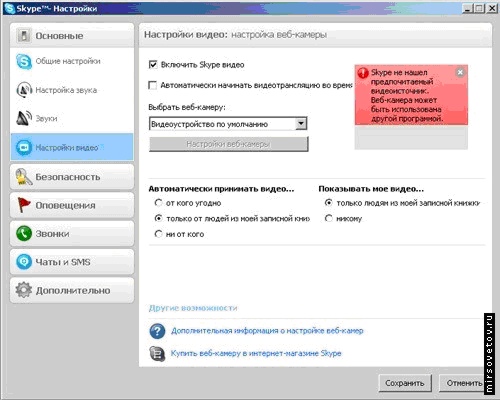Click the blue question mark help icon

click(157, 331)
